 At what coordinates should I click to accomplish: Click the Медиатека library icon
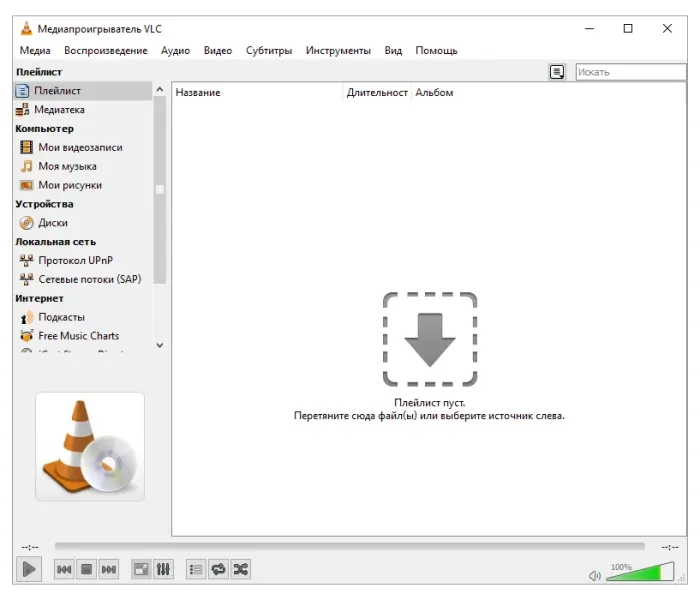[22, 110]
